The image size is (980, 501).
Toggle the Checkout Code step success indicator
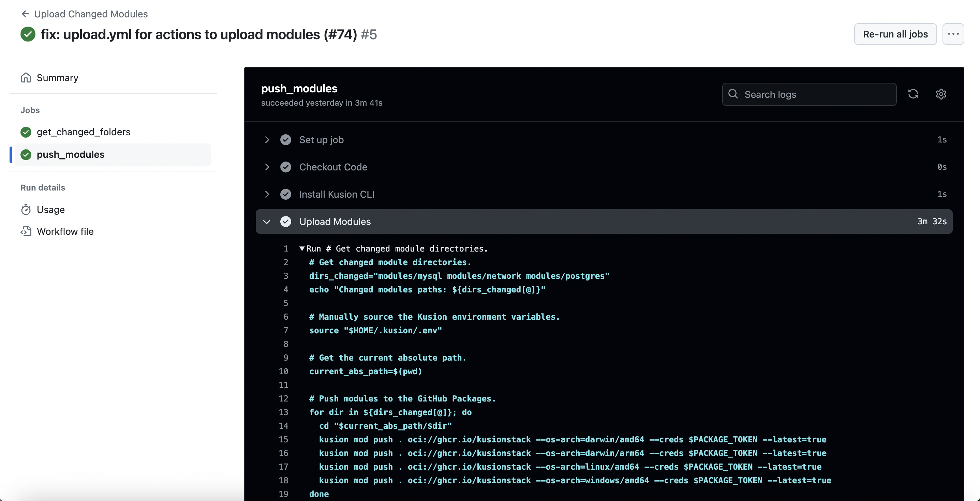286,167
